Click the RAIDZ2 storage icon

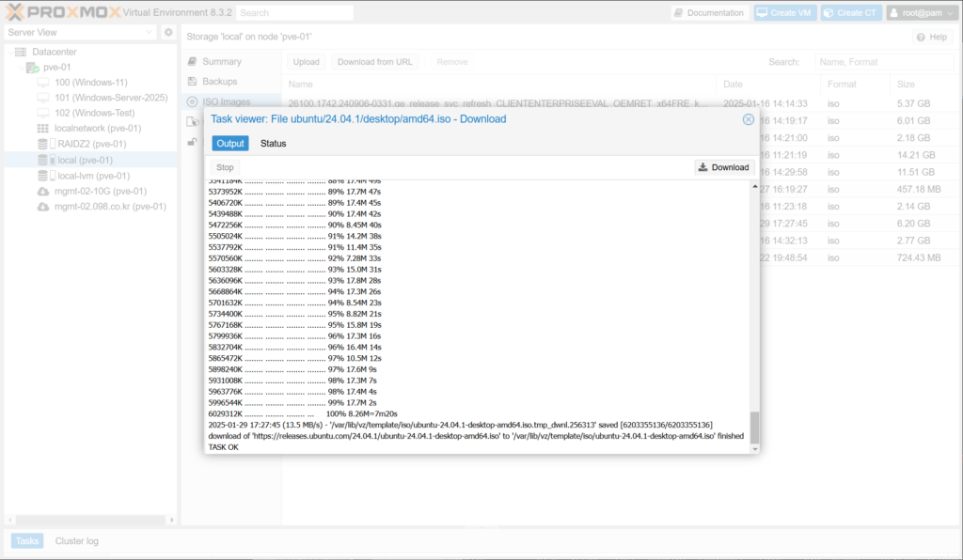pyautogui.click(x=42, y=144)
